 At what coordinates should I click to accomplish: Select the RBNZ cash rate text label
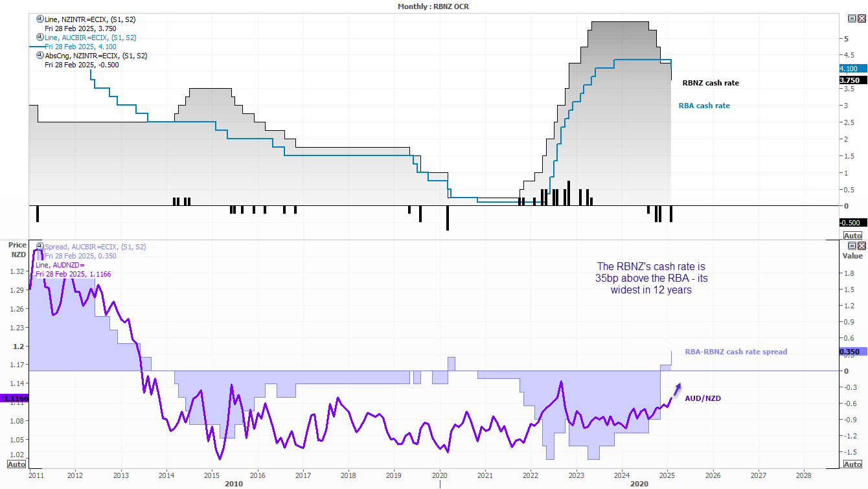click(x=711, y=83)
